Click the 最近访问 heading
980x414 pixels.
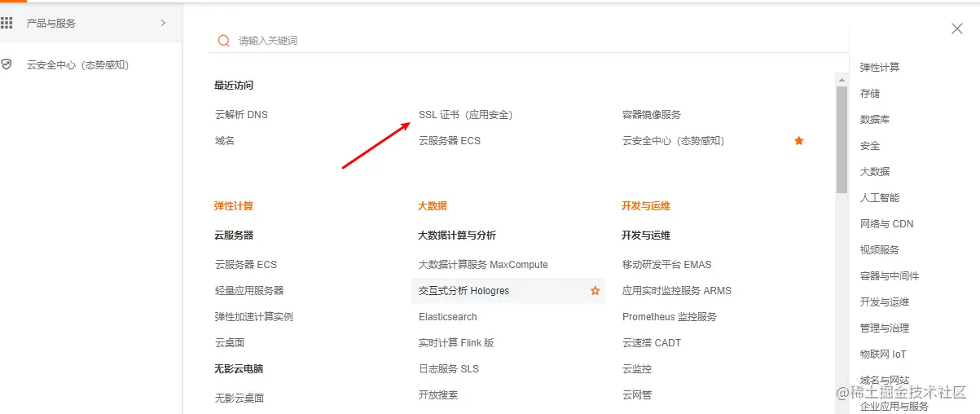click(x=234, y=86)
